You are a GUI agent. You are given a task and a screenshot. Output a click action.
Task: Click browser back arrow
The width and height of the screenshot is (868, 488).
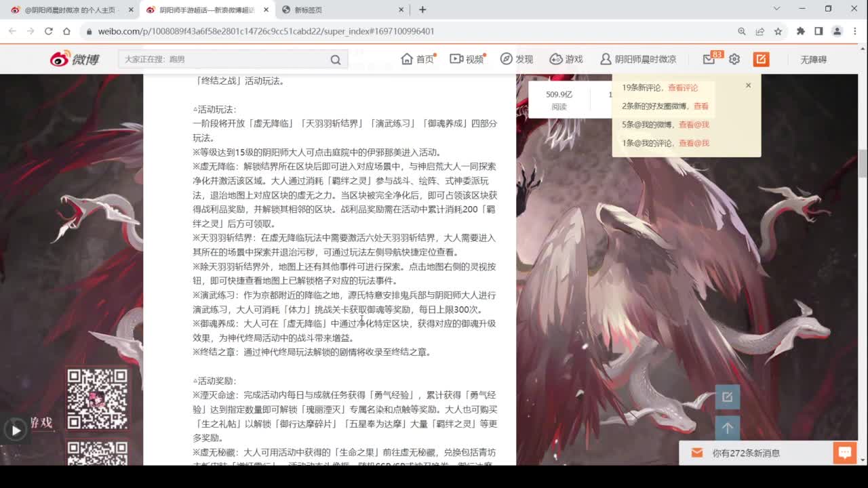pos(12,31)
